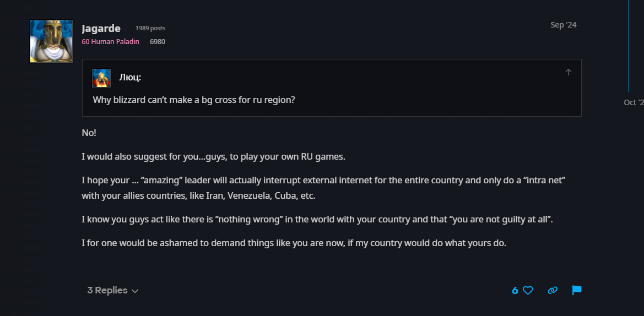Copy the post link via chain icon

pyautogui.click(x=553, y=291)
